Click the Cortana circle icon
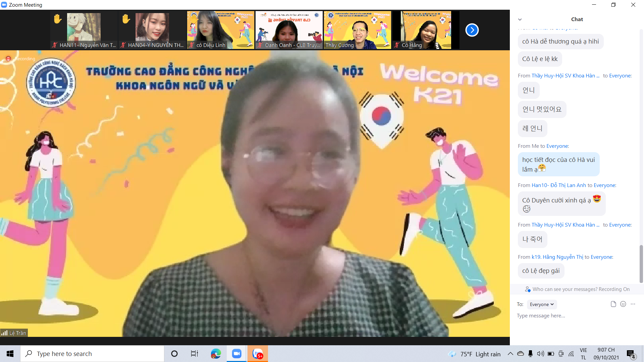The image size is (644, 362). click(174, 354)
